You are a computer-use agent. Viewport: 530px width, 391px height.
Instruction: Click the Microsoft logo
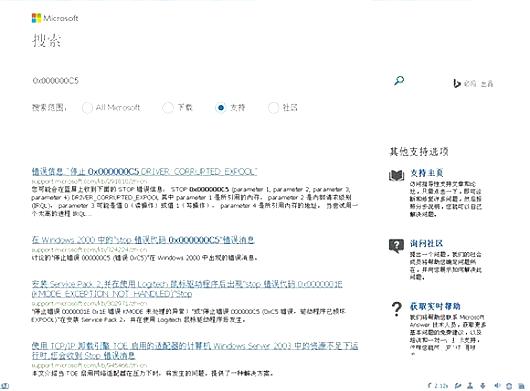pos(55,18)
